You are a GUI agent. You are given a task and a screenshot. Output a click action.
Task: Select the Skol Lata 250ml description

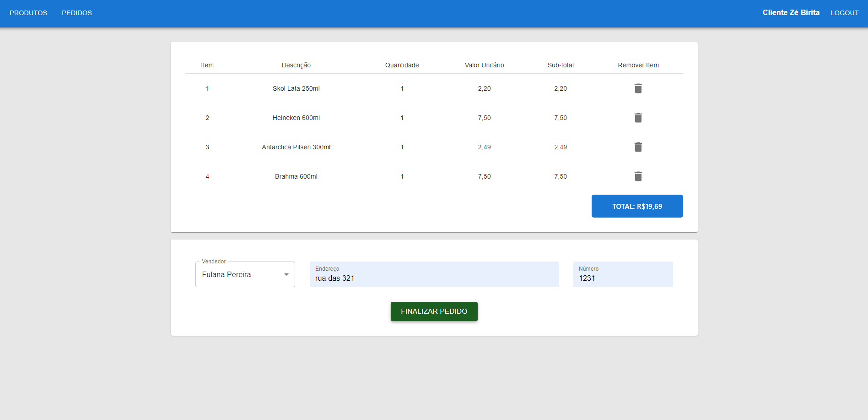coord(296,88)
